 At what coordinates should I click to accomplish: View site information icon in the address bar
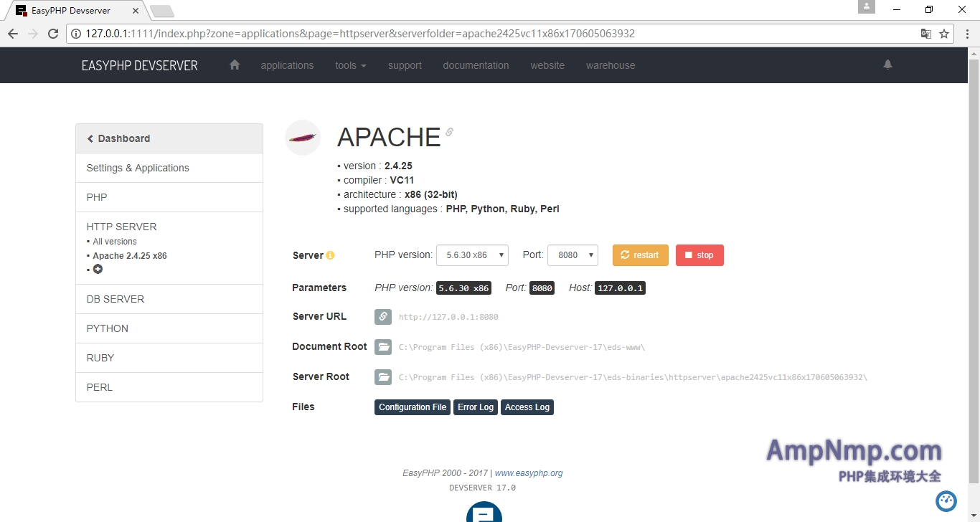76,34
